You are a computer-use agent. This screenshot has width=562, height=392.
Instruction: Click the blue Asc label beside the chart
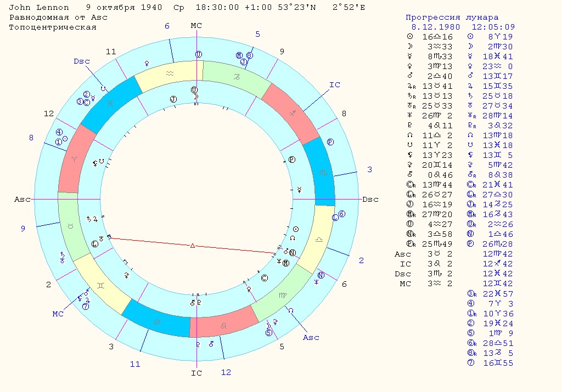pos(311,338)
